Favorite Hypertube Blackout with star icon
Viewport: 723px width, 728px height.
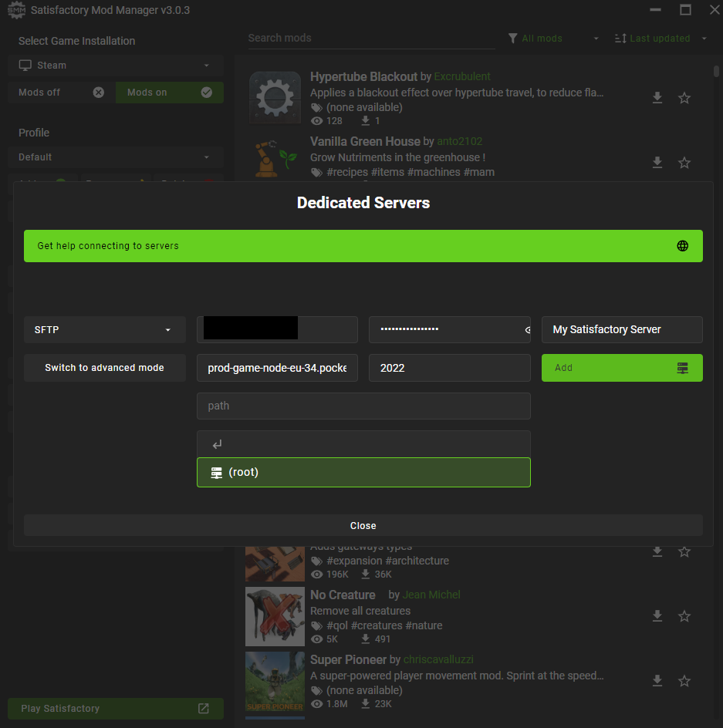[684, 98]
